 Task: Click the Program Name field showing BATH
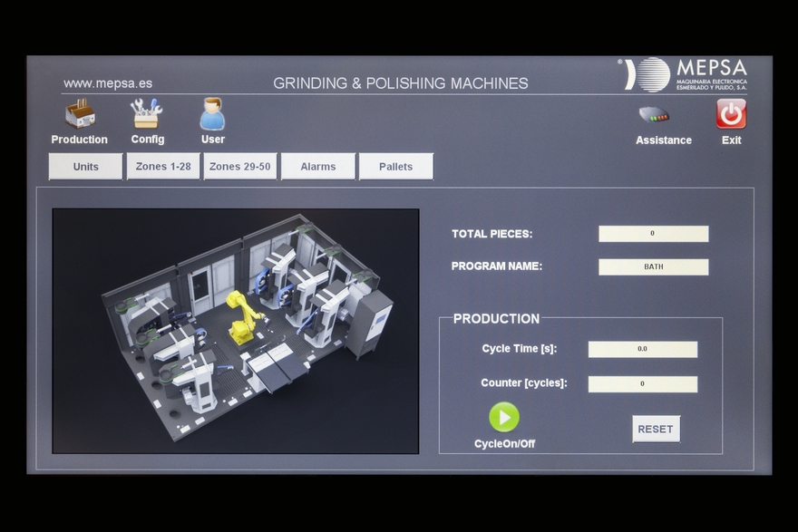[653, 267]
